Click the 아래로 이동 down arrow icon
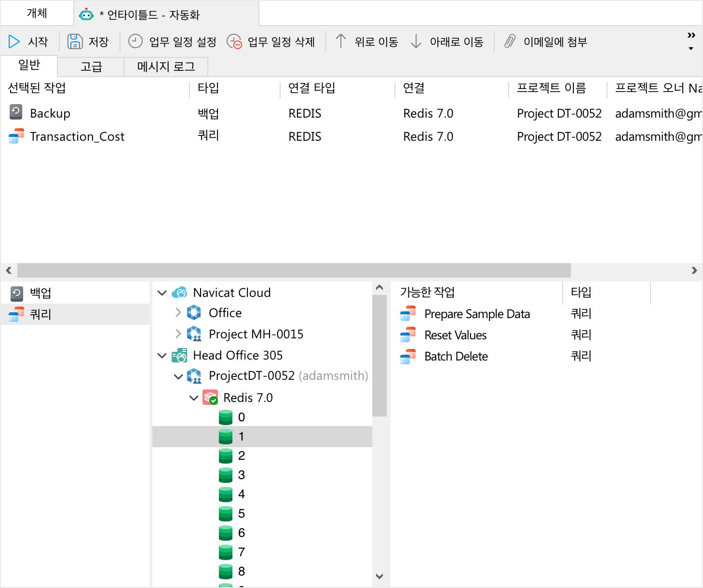703x588 pixels. 416,41
